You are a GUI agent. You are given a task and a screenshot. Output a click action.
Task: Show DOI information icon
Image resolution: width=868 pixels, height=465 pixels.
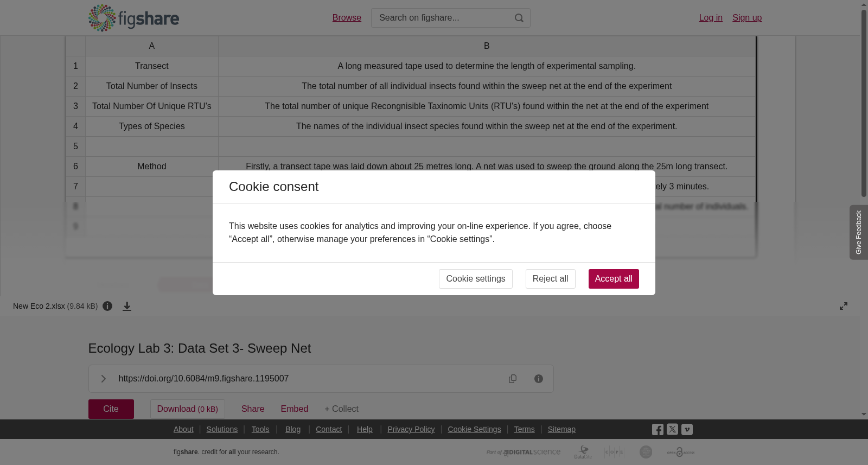coord(539,379)
